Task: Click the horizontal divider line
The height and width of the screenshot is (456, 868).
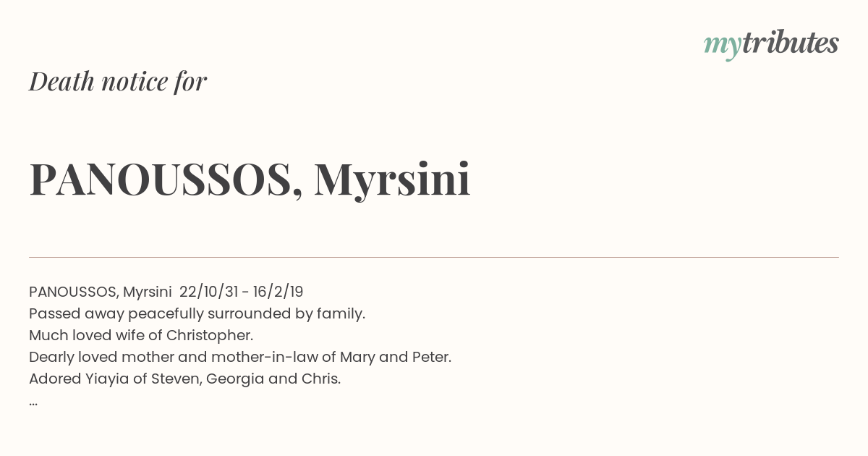Action: 434,257
